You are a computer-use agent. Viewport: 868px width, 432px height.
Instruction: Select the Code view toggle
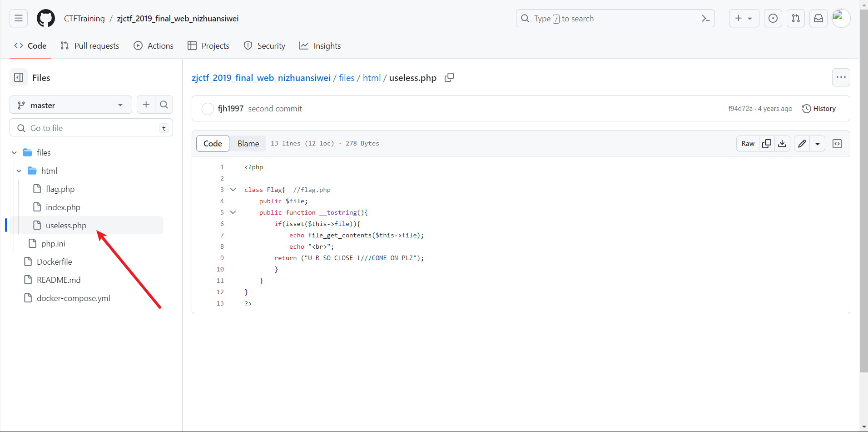coord(213,144)
